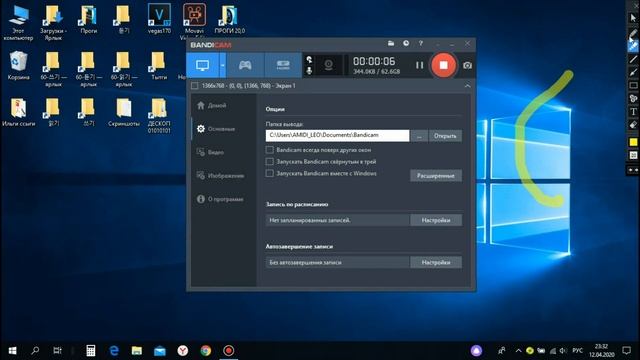
Task: Open screen mode dropdown arrow
Action: (x=223, y=65)
